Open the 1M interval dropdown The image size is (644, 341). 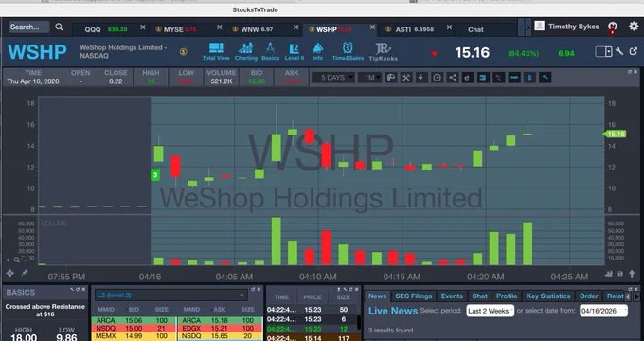370,78
